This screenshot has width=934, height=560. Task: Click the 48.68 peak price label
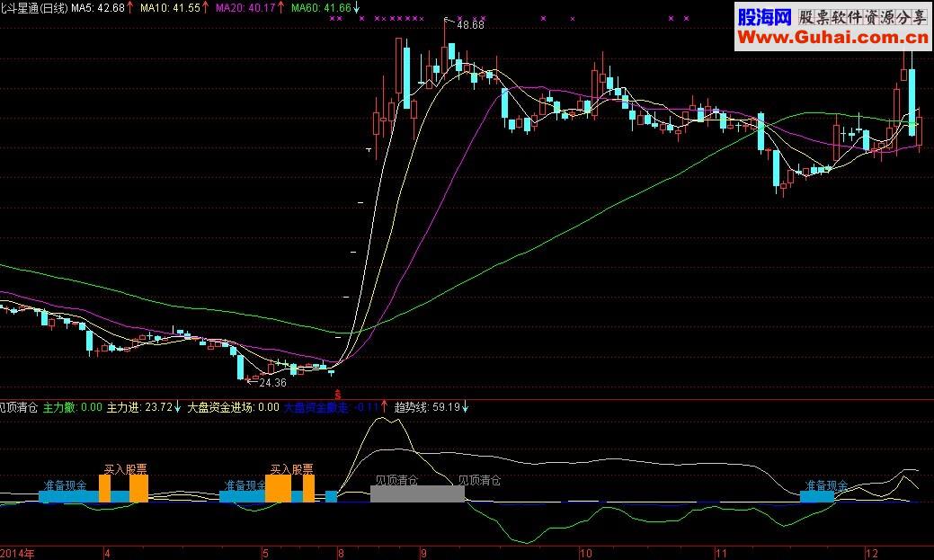(x=470, y=25)
